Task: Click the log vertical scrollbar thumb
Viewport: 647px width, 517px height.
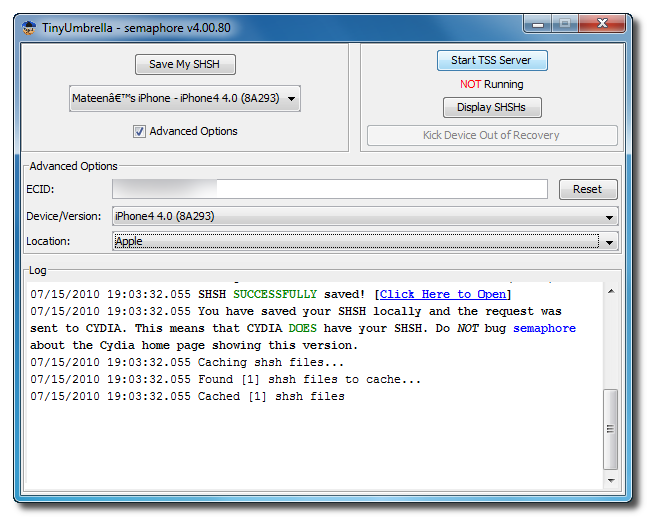Action: (610, 429)
